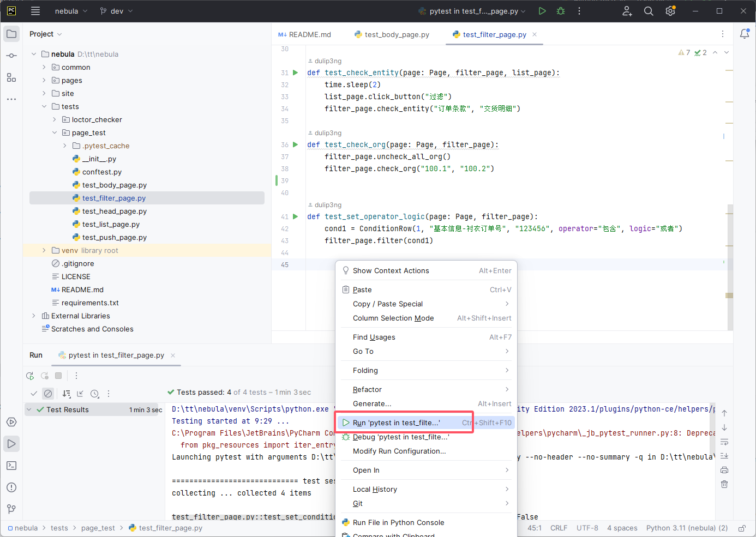Screen dimensions: 756x537
Task: Choose Debug 'pytest in test_filte...' entry
Action: tap(427, 437)
